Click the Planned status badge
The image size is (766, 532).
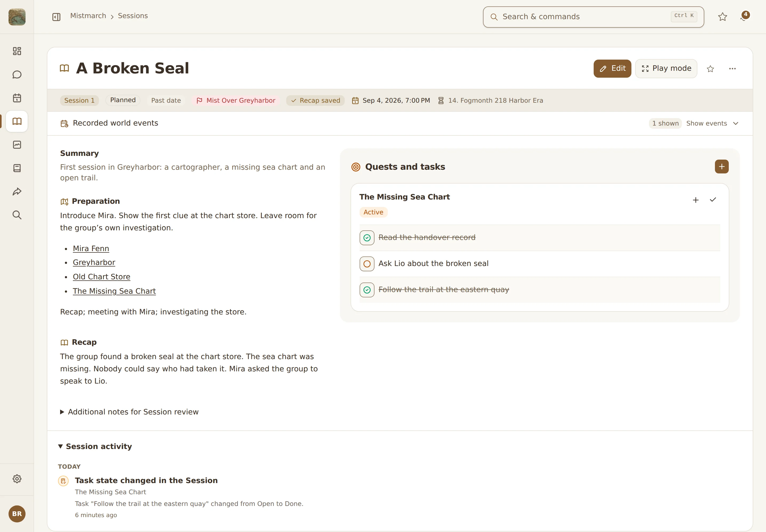123,100
